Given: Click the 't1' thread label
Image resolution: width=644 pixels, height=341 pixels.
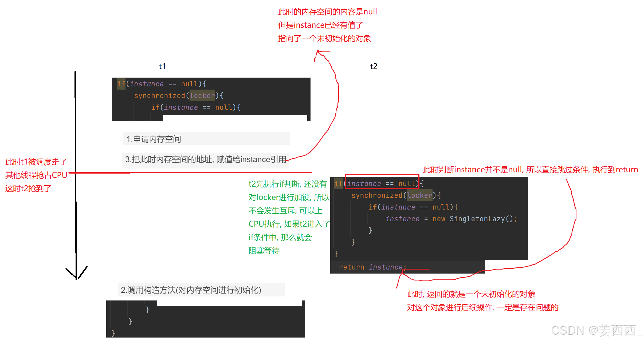Looking at the screenshot, I should pyautogui.click(x=162, y=66).
